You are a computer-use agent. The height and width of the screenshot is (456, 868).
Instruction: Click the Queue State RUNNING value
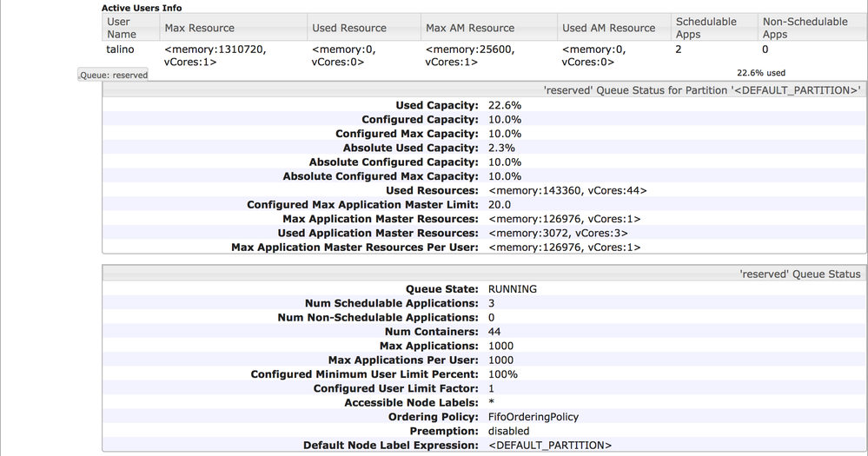(512, 289)
